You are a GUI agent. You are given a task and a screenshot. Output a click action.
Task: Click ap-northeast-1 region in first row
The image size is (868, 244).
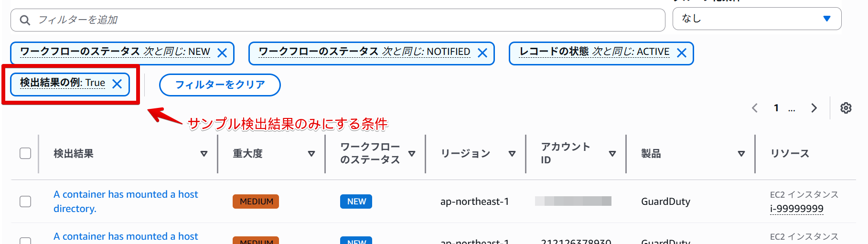(x=475, y=202)
